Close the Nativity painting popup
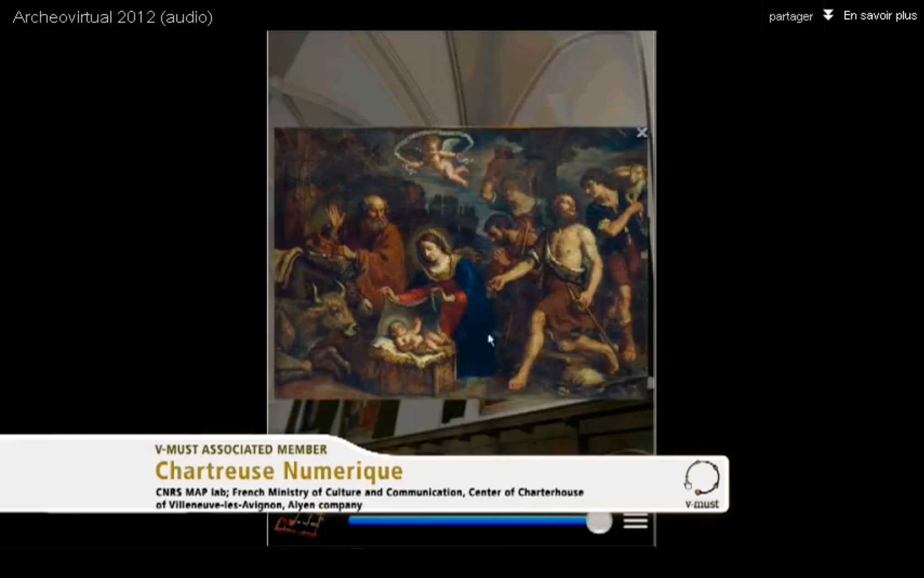The width and height of the screenshot is (924, 578). [x=641, y=133]
